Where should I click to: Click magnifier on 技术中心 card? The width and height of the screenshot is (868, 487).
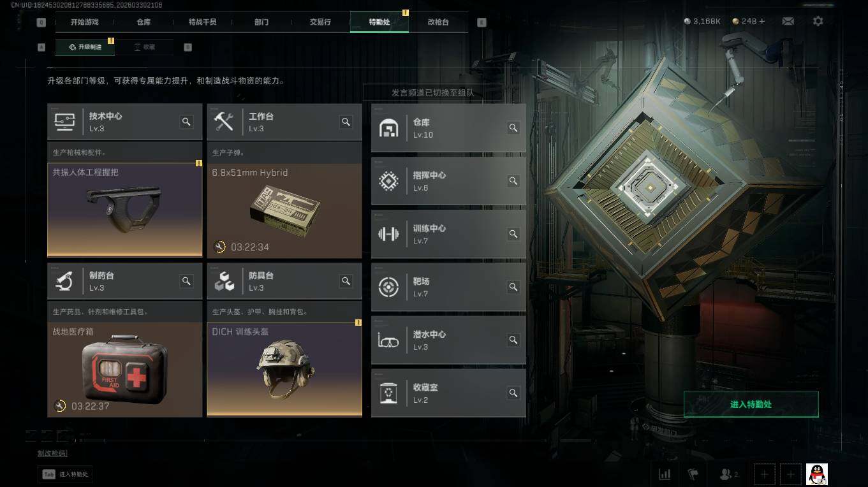[186, 122]
